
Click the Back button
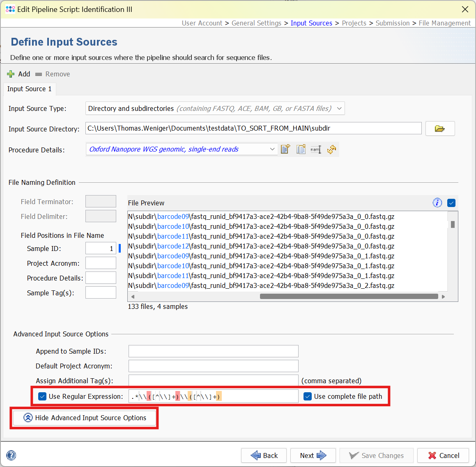click(x=264, y=455)
